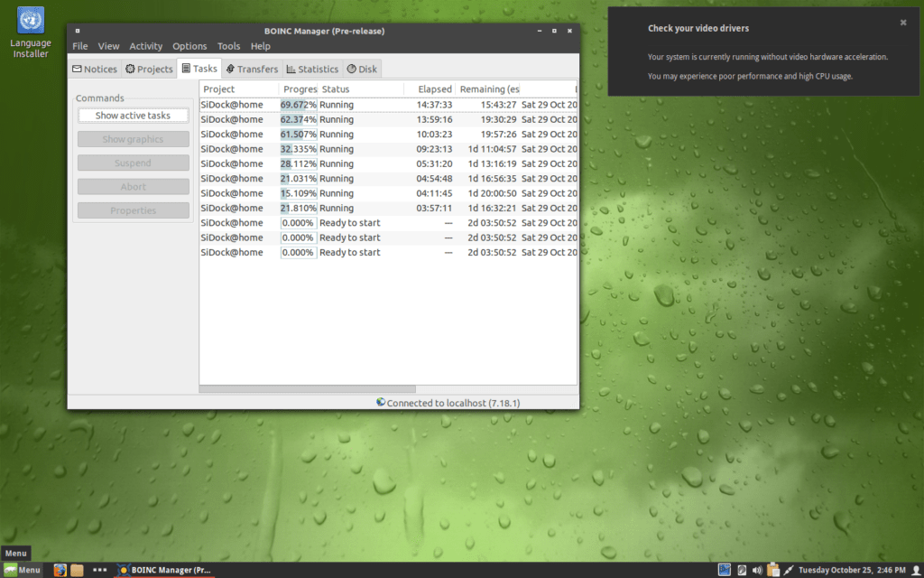Select the task at 21.810% progress
The height and width of the screenshot is (578, 924).
tap(388, 208)
